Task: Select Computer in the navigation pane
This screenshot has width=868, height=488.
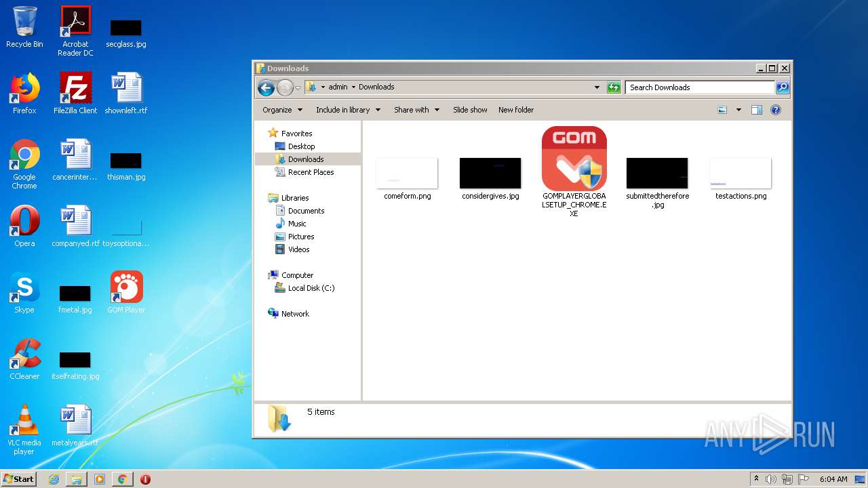Action: [x=297, y=275]
